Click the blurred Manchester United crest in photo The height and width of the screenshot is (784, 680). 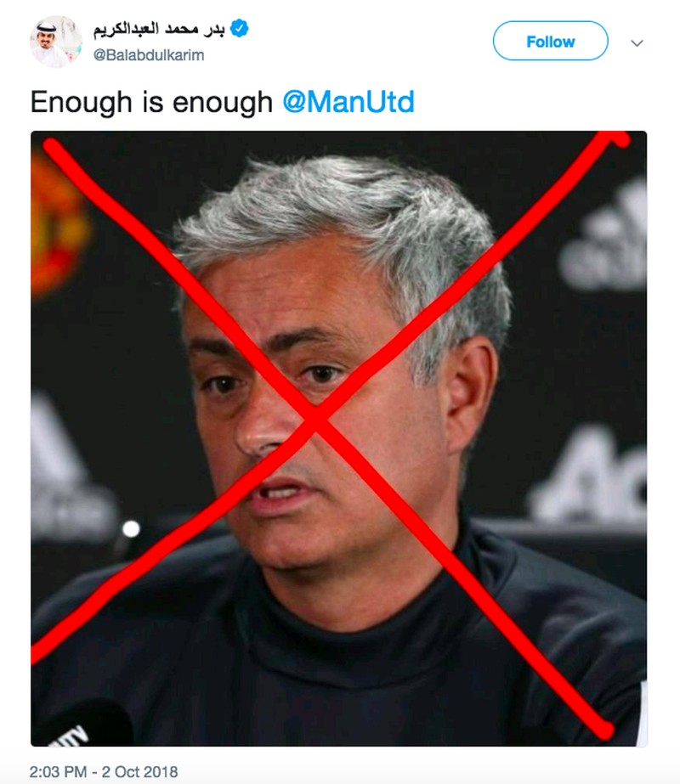pos(59,225)
